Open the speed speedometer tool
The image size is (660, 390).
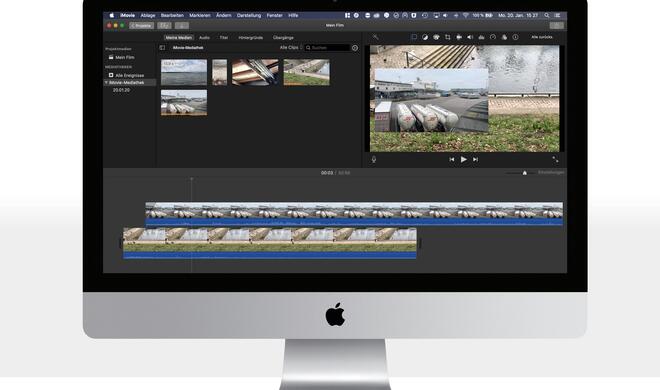(493, 37)
